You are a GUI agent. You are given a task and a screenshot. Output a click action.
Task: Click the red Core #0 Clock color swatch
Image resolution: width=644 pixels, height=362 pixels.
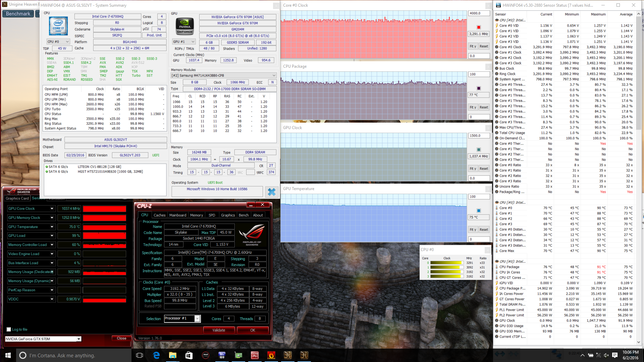(x=479, y=27)
